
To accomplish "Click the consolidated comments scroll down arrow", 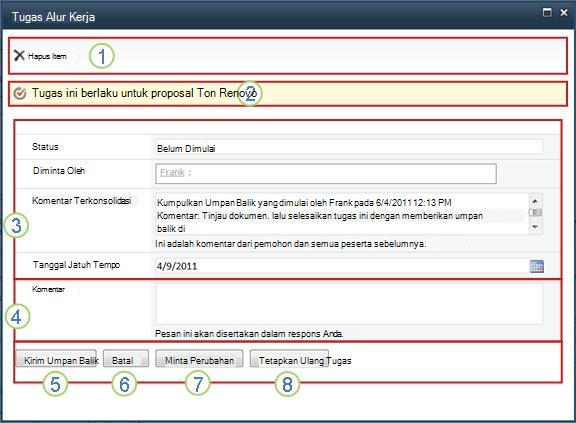I will tap(535, 227).
